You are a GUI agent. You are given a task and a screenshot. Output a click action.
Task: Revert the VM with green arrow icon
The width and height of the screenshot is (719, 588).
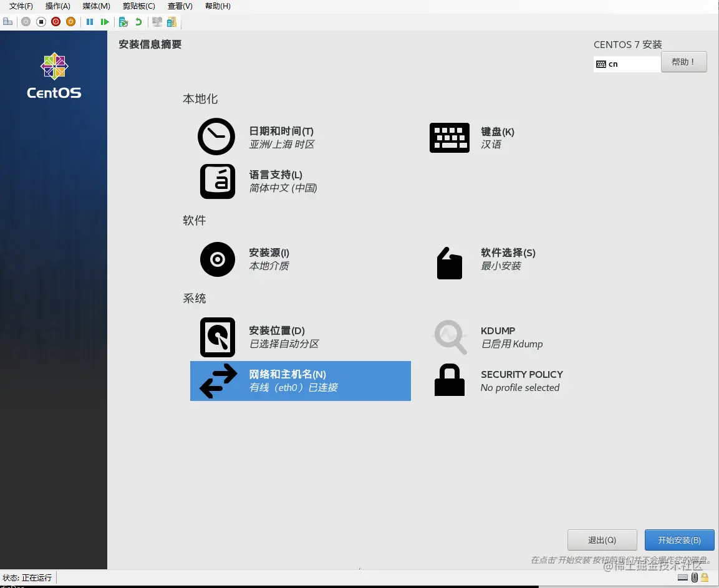point(138,22)
